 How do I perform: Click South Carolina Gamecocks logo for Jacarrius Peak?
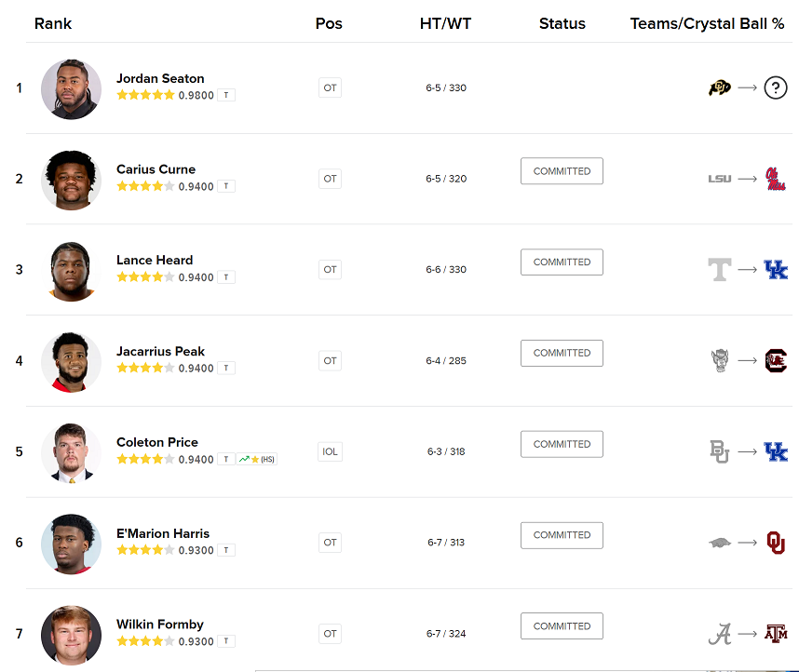pyautogui.click(x=776, y=360)
